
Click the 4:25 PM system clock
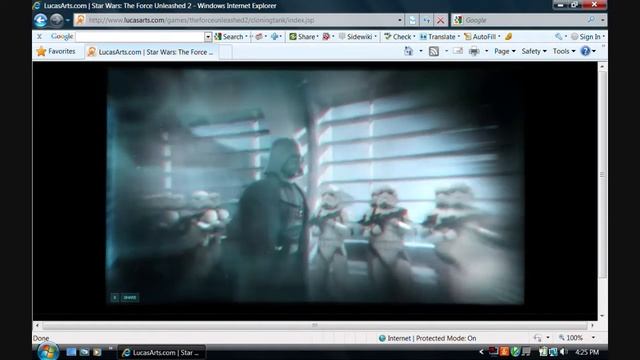(x=587, y=352)
